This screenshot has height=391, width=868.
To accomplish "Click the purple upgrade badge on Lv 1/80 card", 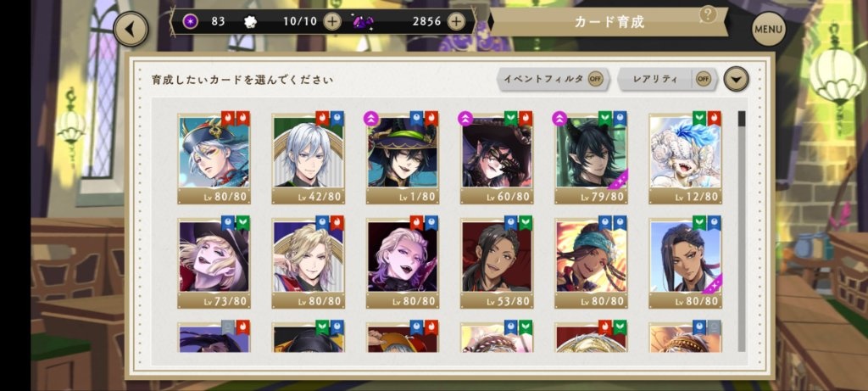I will pyautogui.click(x=370, y=118).
